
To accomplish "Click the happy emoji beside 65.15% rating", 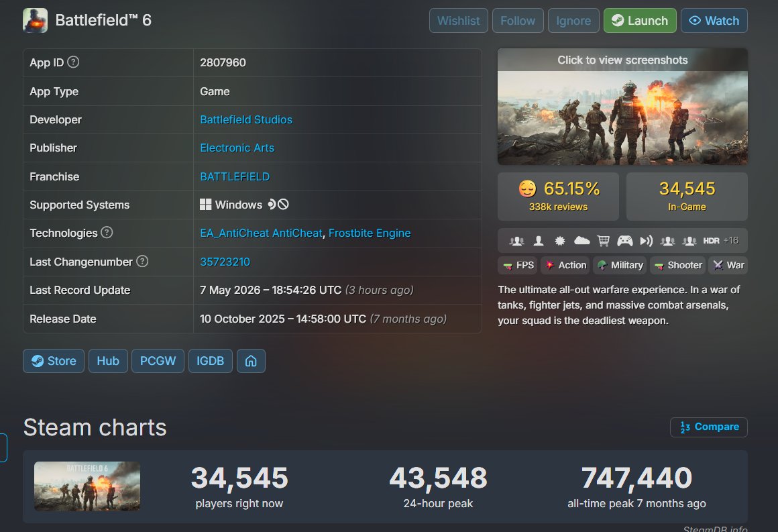I will click(x=527, y=189).
